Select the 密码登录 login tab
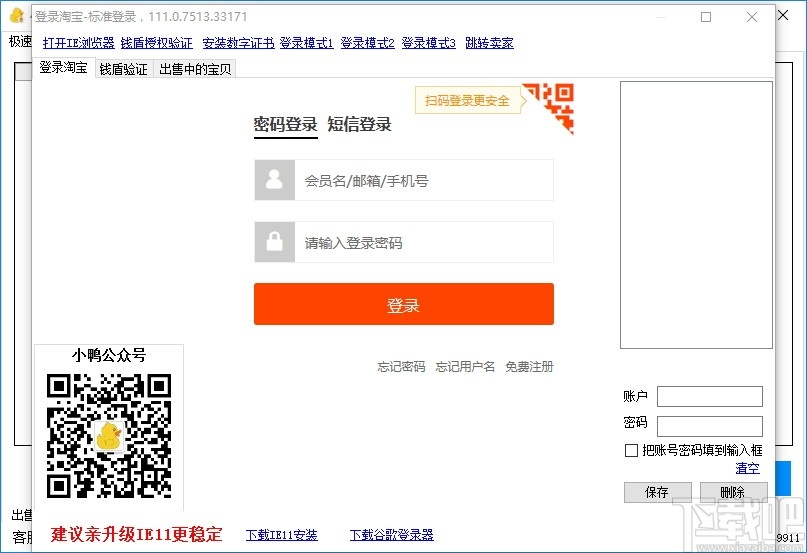The width and height of the screenshot is (807, 553). [x=286, y=124]
